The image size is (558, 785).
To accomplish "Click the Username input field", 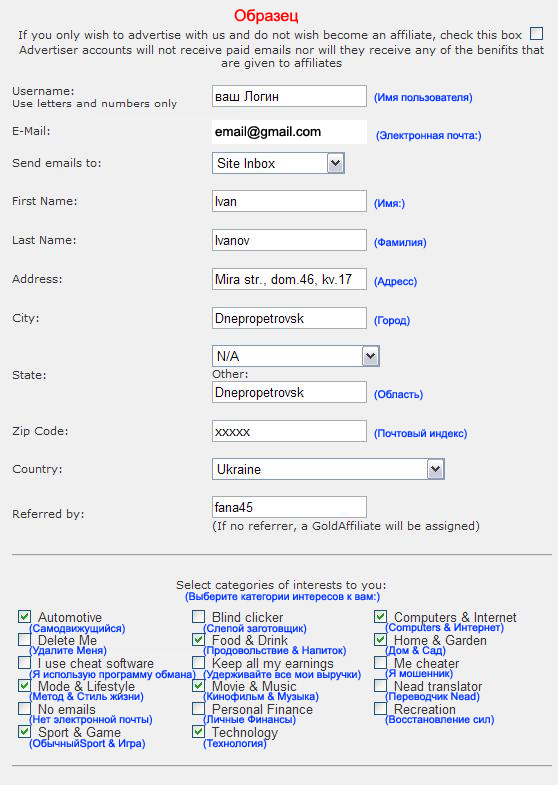I will 289,96.
